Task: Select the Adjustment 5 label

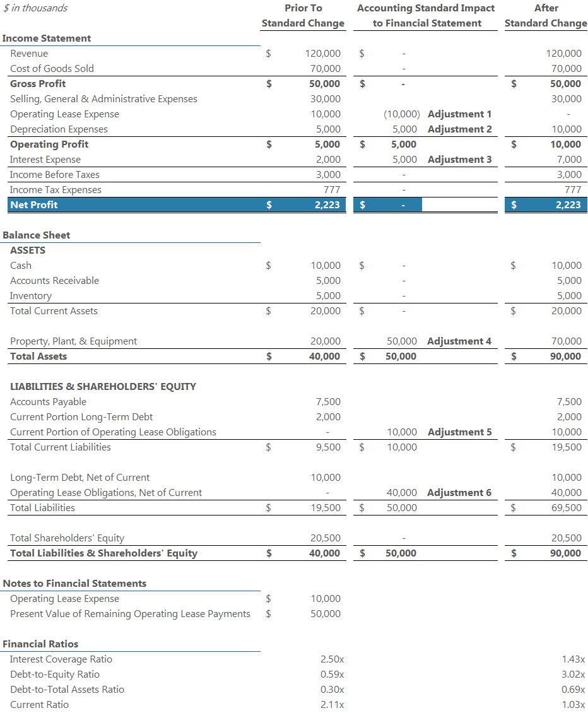Action: coord(459,432)
